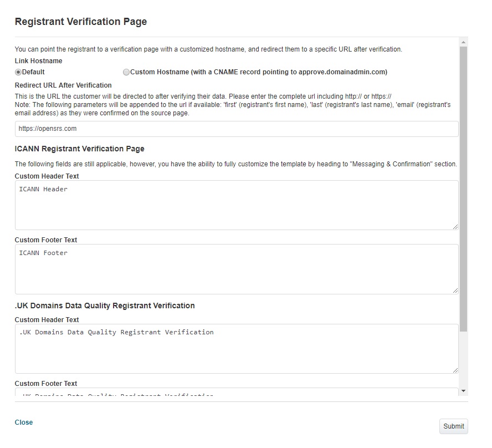Click the .UK header textarea resize handle
The width and height of the screenshot is (492, 448).
coord(455,370)
